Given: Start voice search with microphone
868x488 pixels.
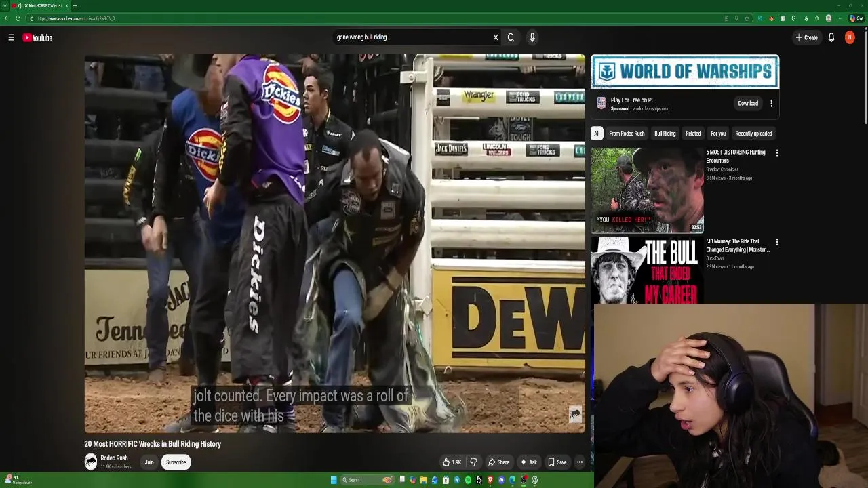Looking at the screenshot, I should click(532, 37).
